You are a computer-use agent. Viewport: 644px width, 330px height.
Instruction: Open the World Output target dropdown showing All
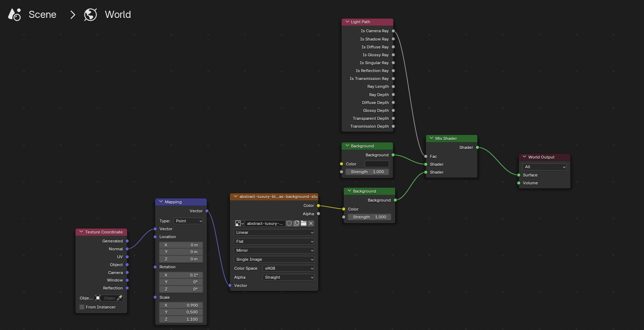[545, 167]
